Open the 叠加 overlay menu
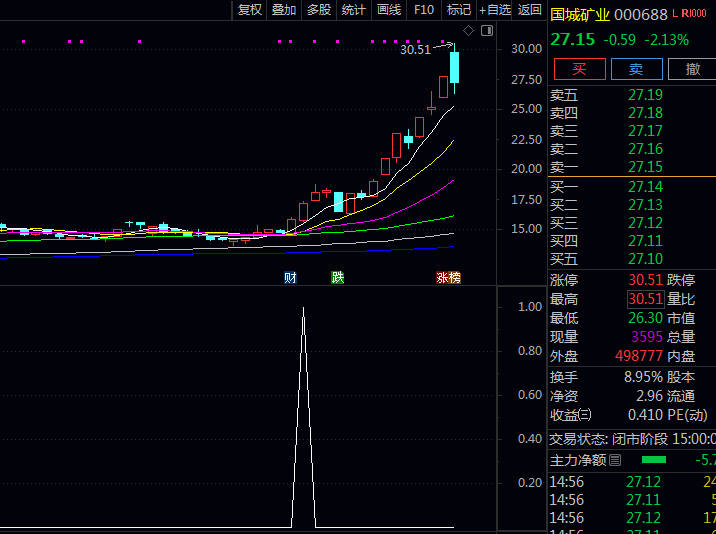The image size is (716, 534). click(284, 10)
